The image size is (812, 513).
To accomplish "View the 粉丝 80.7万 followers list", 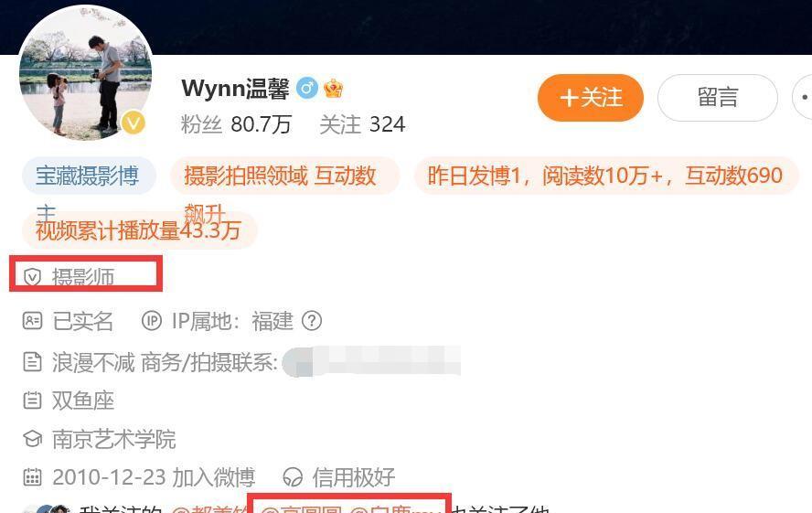I will [236, 124].
